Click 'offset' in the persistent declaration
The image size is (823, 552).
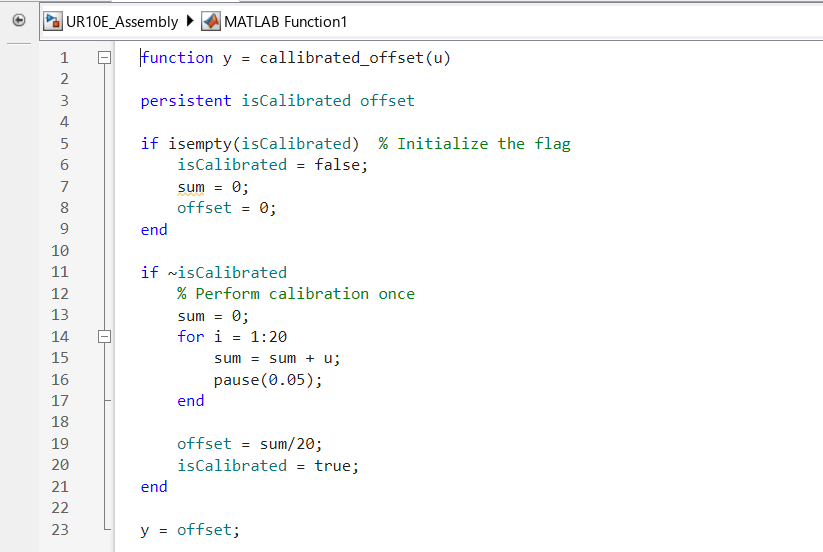pos(387,100)
